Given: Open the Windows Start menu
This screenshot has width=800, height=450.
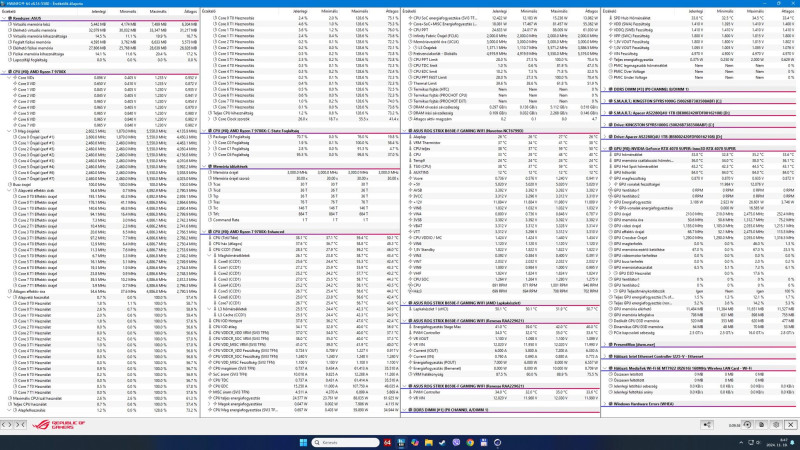Looking at the screenshot, I should click(x=303, y=442).
